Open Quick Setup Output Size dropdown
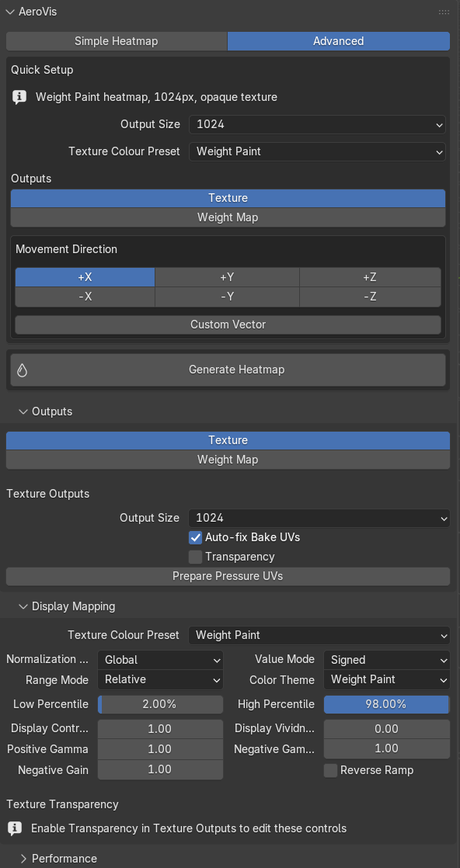 [317, 124]
